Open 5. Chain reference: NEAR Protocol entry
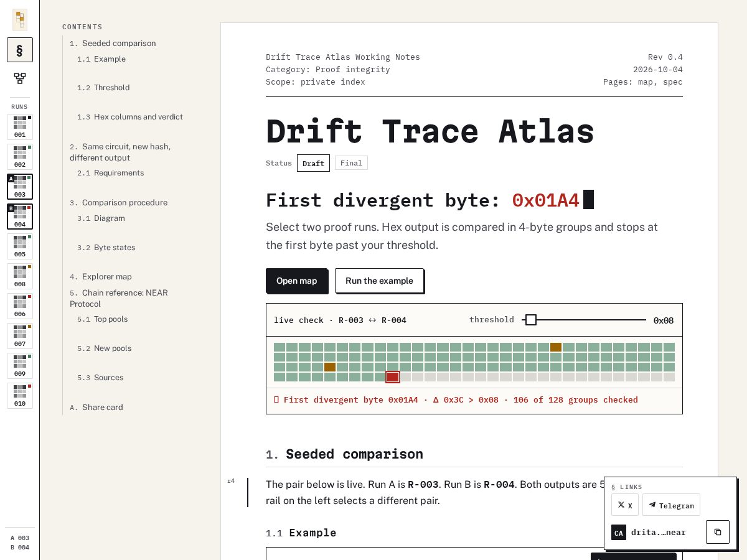Image resolution: width=747 pixels, height=560 pixels. (x=119, y=299)
